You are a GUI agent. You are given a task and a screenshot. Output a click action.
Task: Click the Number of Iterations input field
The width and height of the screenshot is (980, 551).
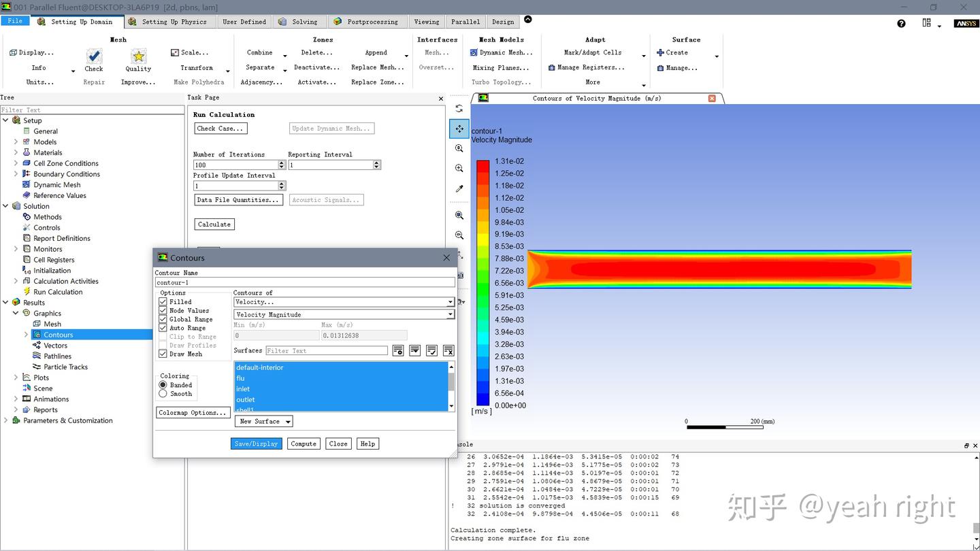coord(235,165)
